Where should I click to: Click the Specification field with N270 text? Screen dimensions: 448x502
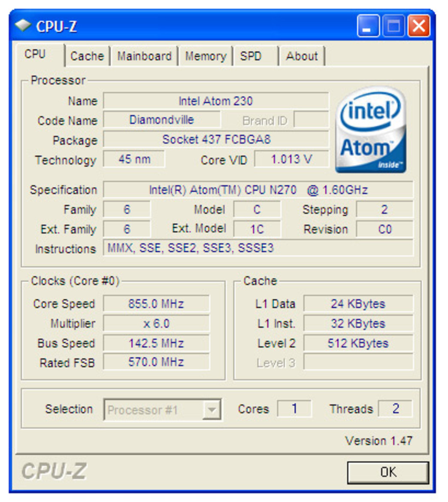coord(258,190)
